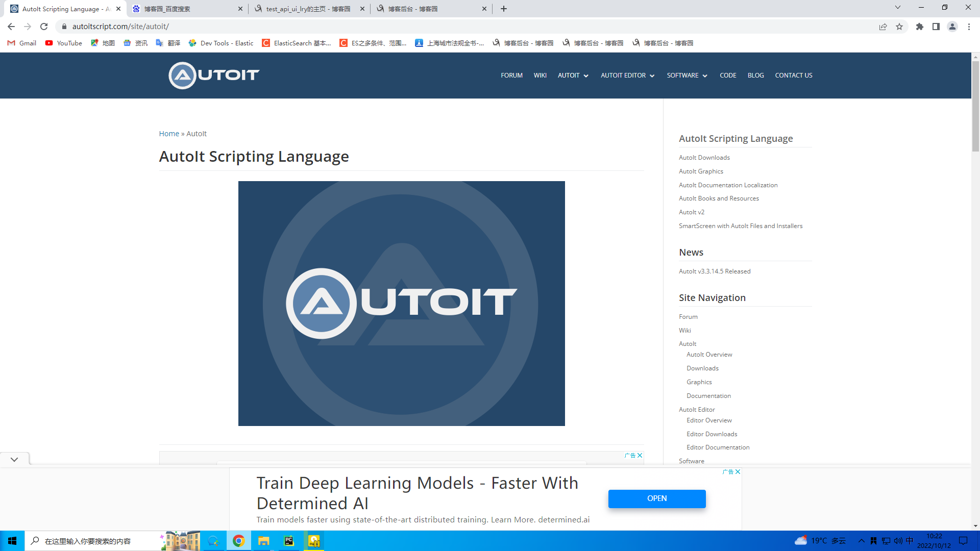
Task: Open YouTube bookmark
Action: [x=63, y=43]
